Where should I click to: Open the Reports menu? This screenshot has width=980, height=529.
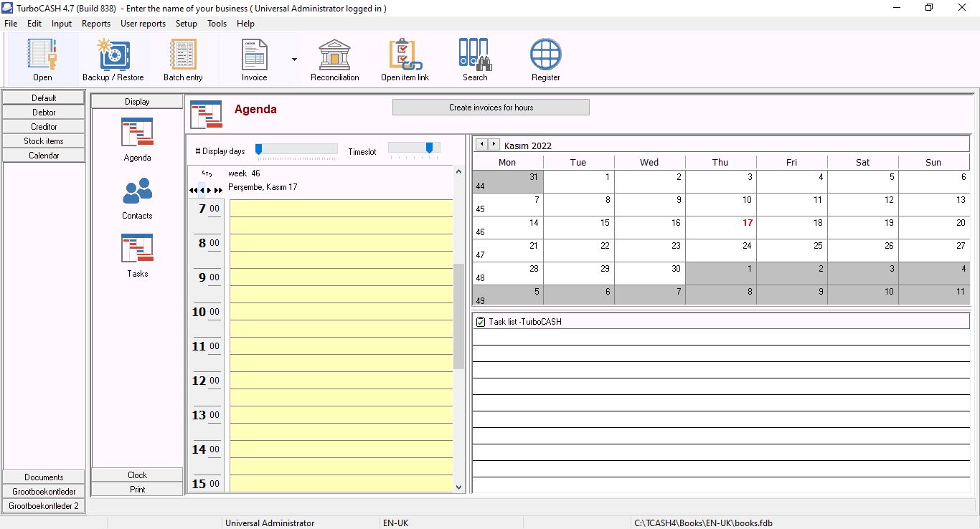click(x=96, y=24)
